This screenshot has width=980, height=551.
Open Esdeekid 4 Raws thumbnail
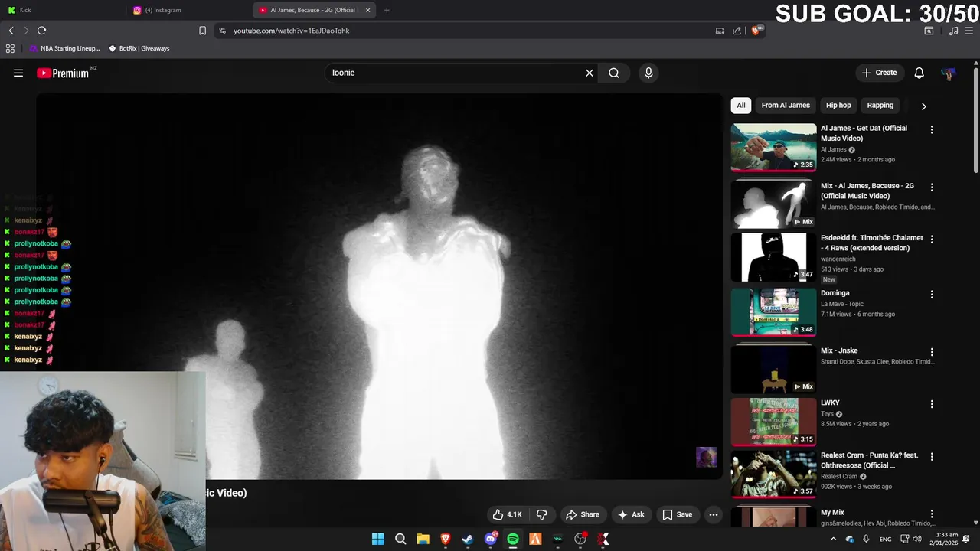pos(773,257)
